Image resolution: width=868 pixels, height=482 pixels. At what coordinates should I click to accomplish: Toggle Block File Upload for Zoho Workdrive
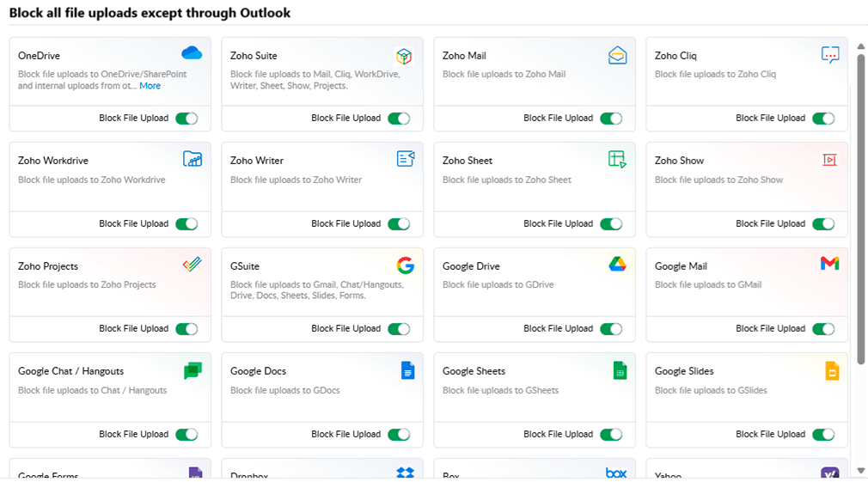point(186,224)
